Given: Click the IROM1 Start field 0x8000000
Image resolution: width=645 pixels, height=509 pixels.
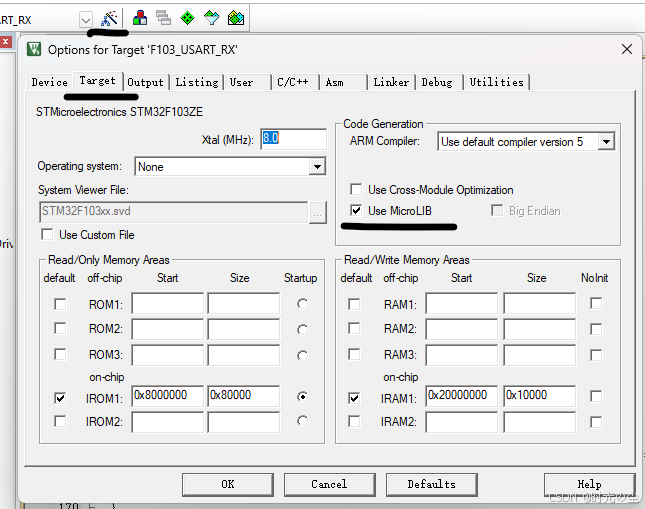Looking at the screenshot, I should pos(167,396).
